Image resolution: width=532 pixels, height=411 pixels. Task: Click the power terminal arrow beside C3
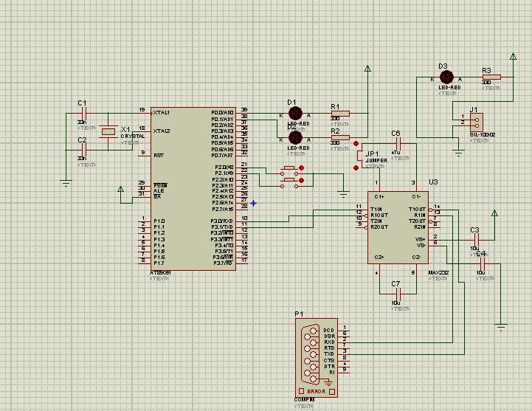(494, 213)
